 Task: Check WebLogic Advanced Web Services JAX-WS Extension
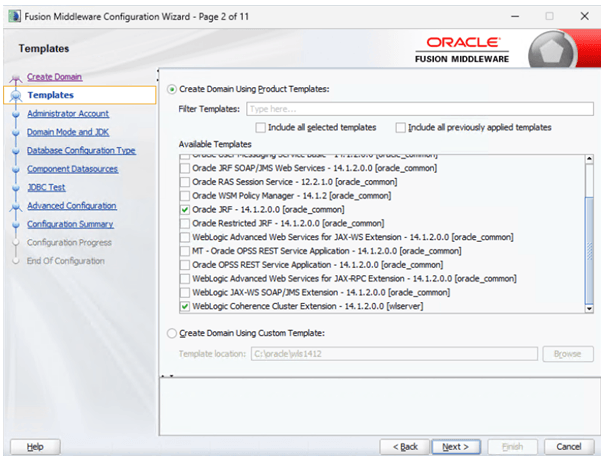(x=185, y=237)
